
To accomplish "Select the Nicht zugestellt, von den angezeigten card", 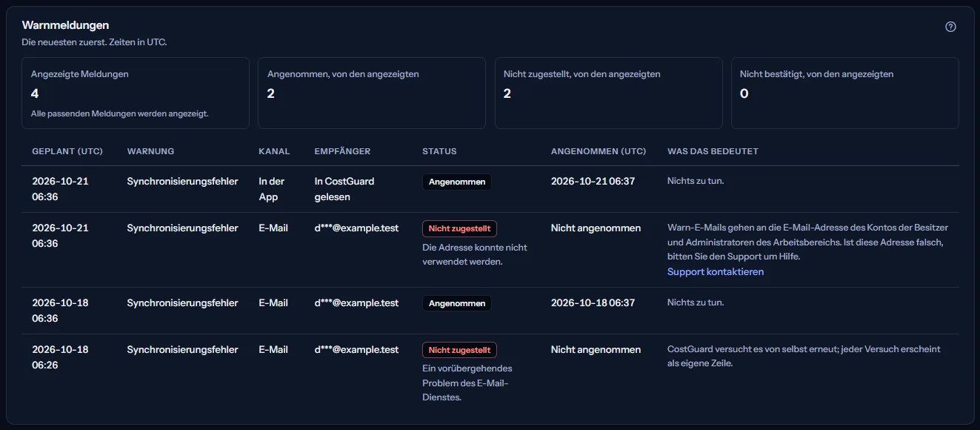I will coord(608,93).
